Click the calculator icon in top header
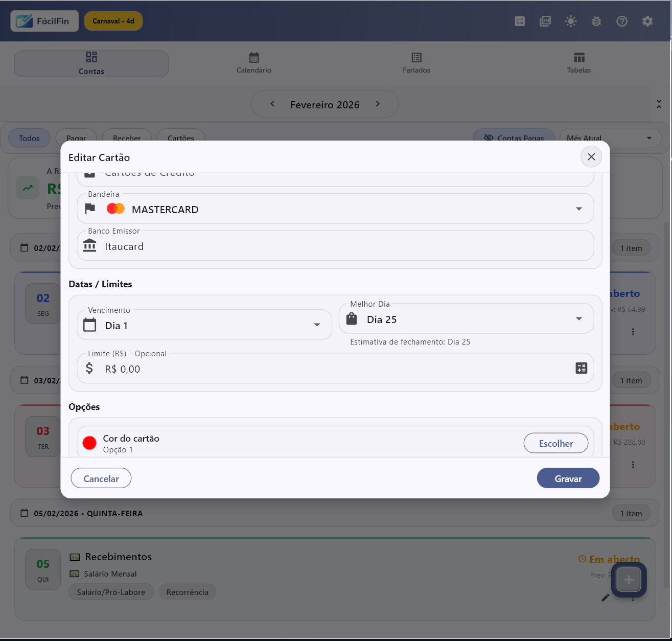 tap(520, 21)
